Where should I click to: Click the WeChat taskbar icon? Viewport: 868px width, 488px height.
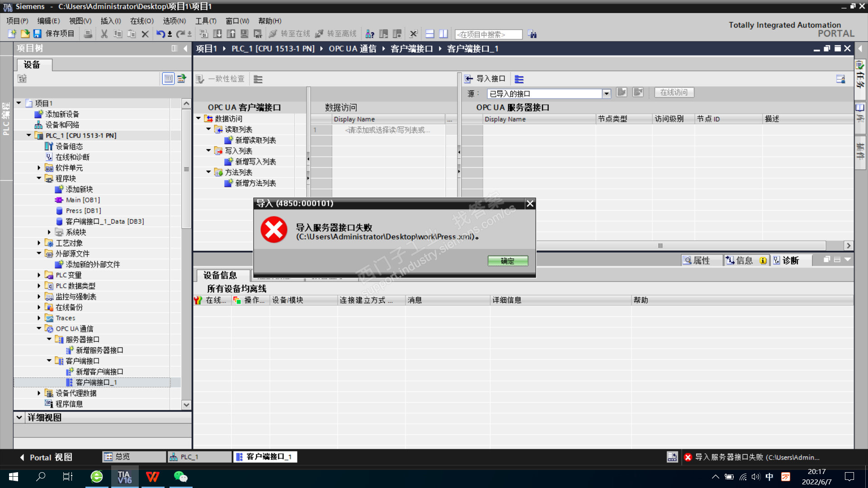(x=180, y=477)
